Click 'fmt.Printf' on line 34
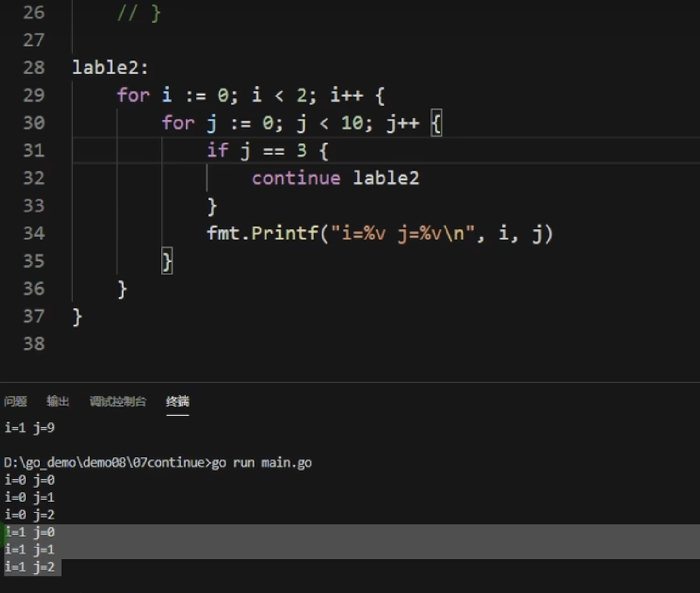Screen dimensions: 700x593 click(262, 234)
